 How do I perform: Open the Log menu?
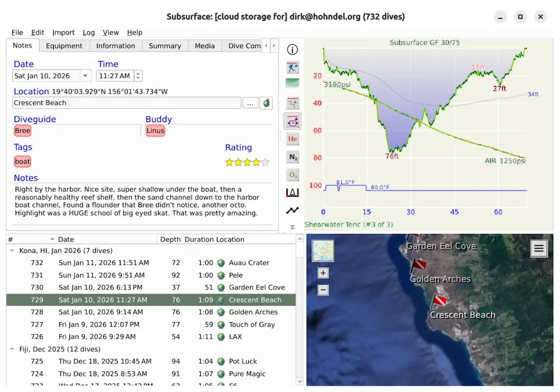coord(89,32)
